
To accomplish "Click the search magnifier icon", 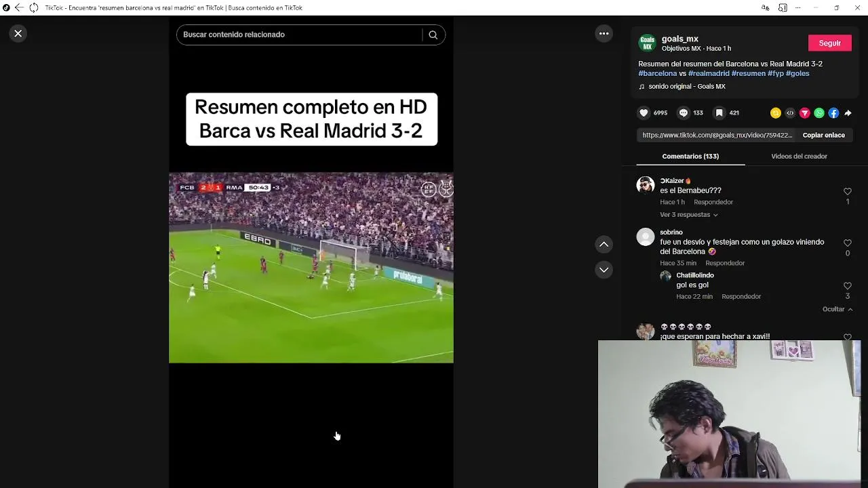I will [x=433, y=35].
